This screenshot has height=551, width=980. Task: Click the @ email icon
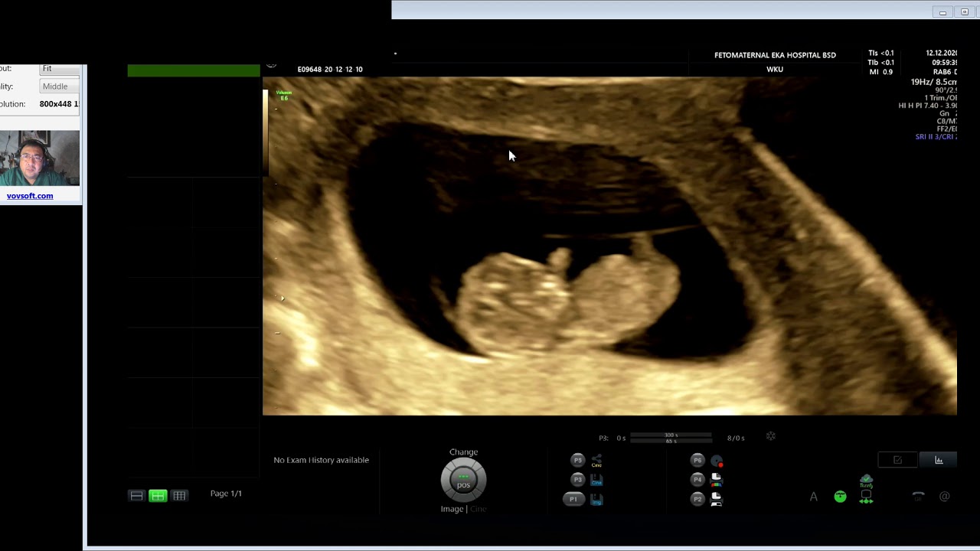(945, 497)
